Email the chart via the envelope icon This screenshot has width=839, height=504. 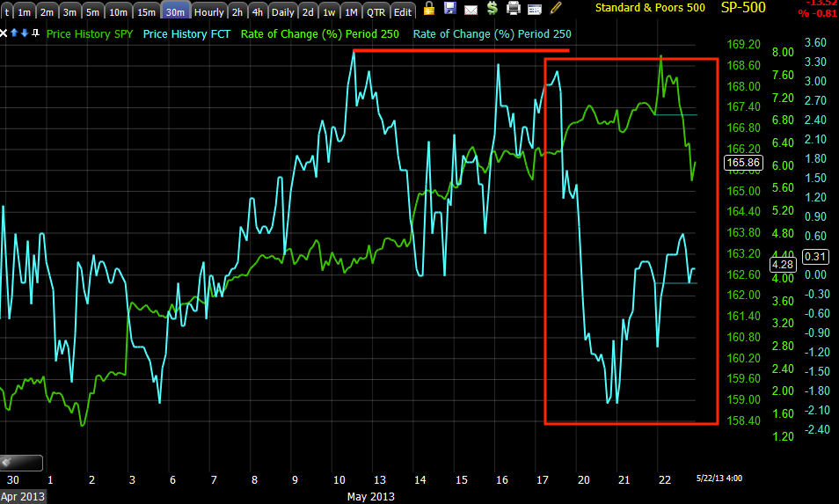point(471,10)
